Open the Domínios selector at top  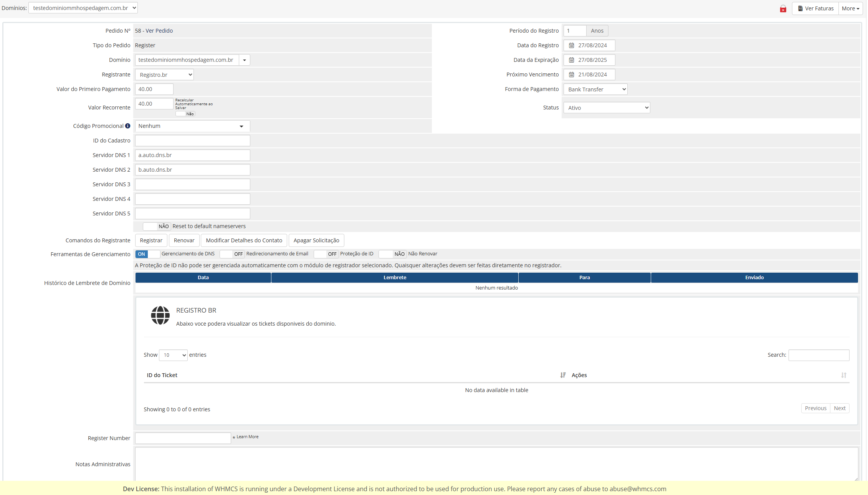click(83, 8)
